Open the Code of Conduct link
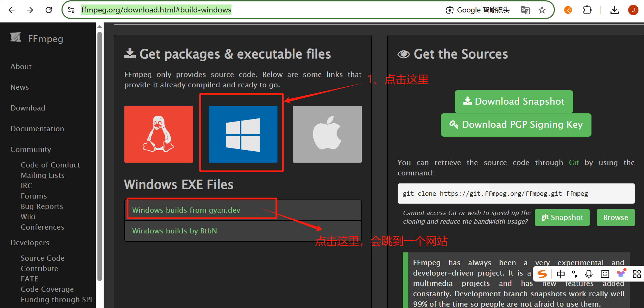Viewport: 644px width, 308px height. pos(50,165)
